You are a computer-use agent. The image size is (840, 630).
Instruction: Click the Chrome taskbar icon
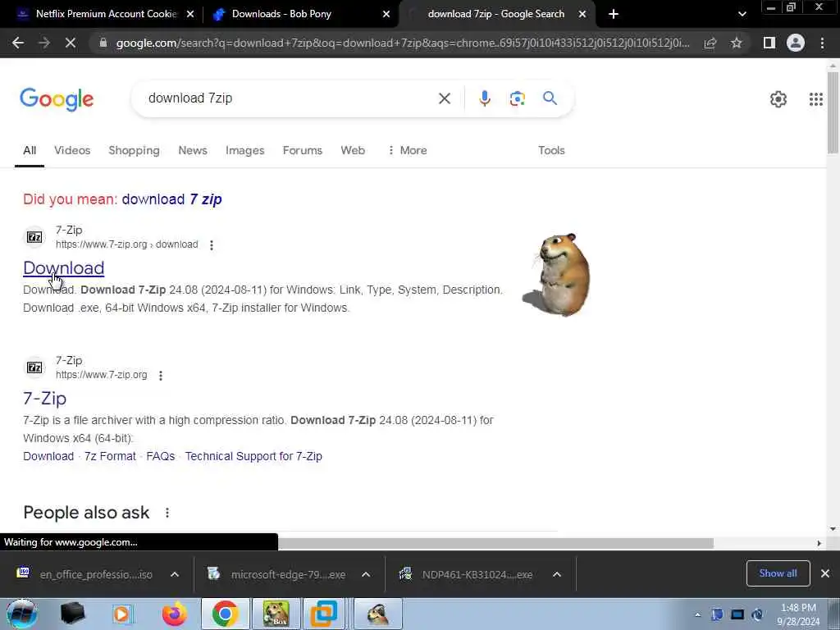point(225,614)
